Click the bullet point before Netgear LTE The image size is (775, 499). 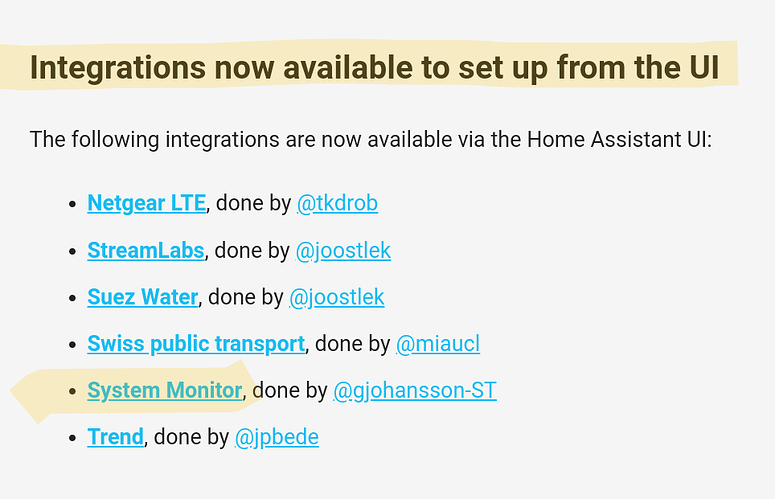[x=72, y=204]
